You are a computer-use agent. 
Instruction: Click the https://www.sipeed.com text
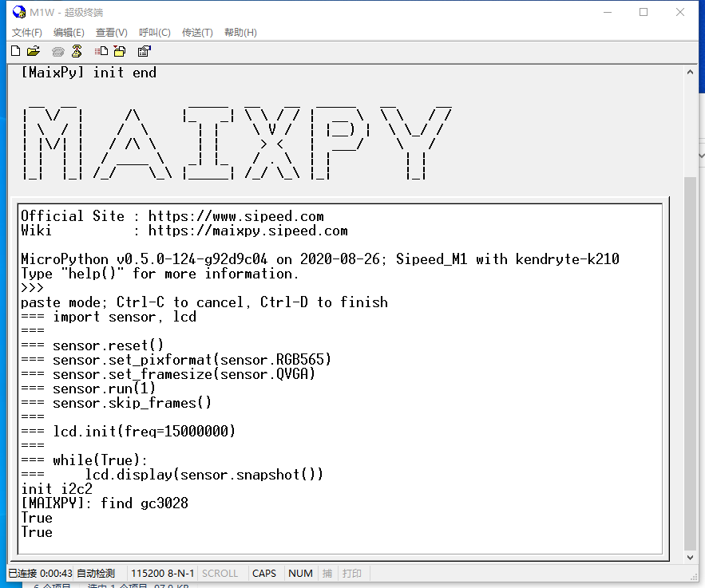click(x=236, y=216)
